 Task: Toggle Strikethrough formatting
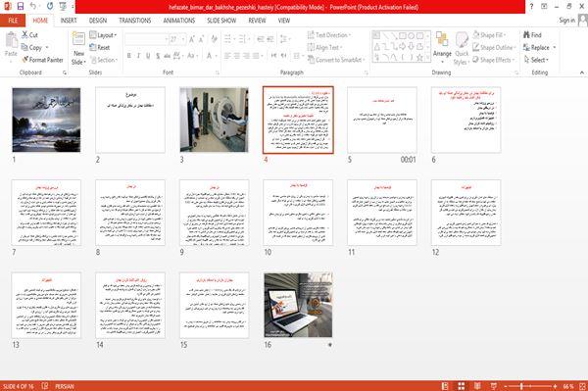168,56
